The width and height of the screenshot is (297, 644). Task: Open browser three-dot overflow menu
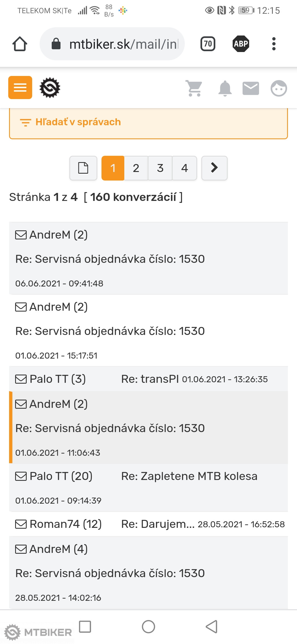[x=274, y=44]
